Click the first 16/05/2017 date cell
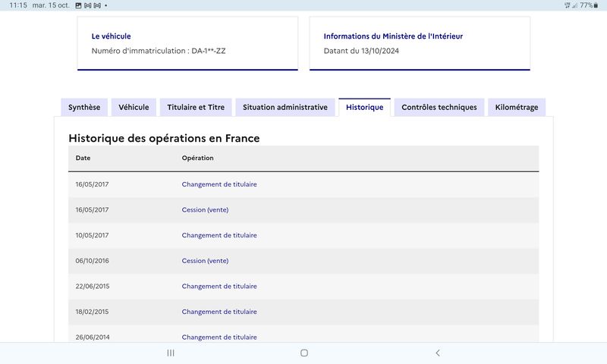Viewport: 607px width, 364px height. point(92,184)
